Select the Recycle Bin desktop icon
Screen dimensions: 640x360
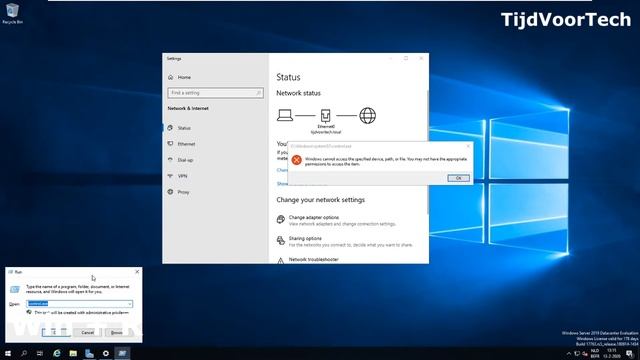click(12, 13)
